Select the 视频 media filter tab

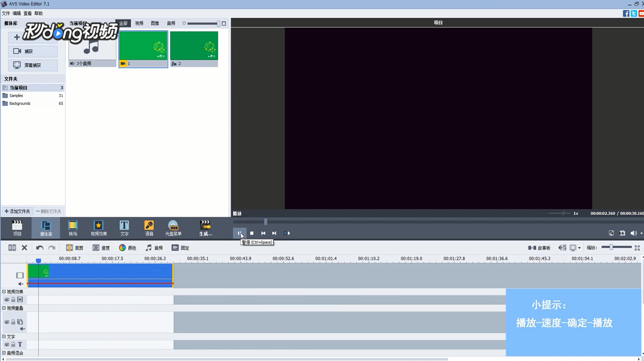139,23
